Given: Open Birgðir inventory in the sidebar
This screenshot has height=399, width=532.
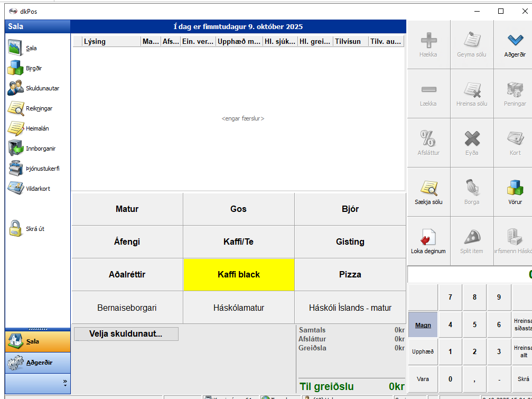Looking at the screenshot, I should click(16, 68).
